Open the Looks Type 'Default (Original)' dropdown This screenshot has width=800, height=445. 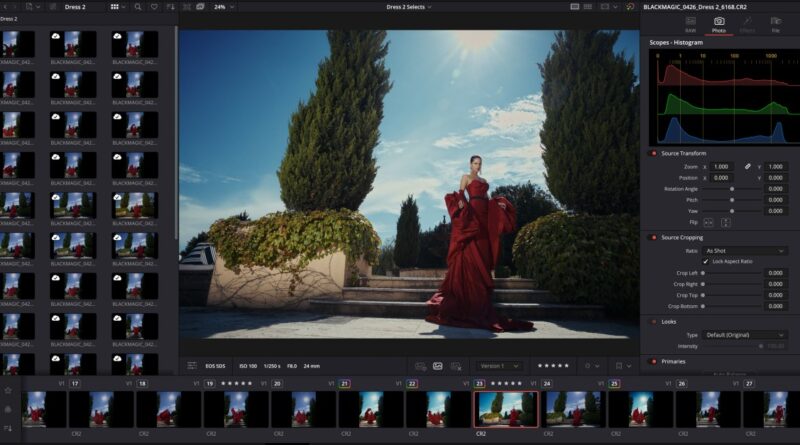click(x=744, y=335)
